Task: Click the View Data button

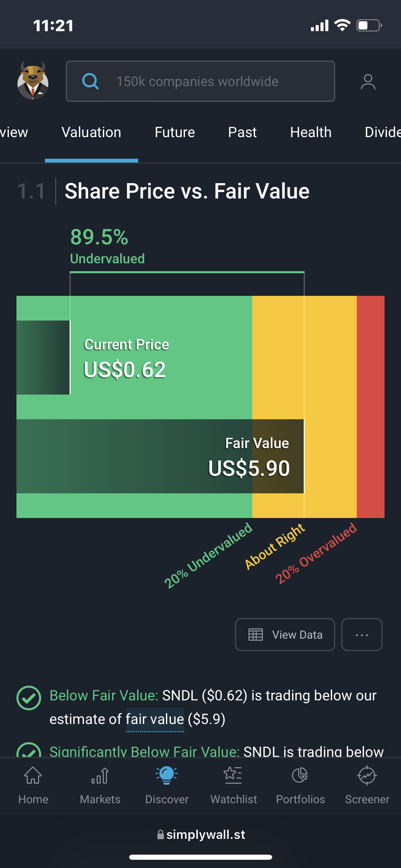Action: (x=285, y=635)
